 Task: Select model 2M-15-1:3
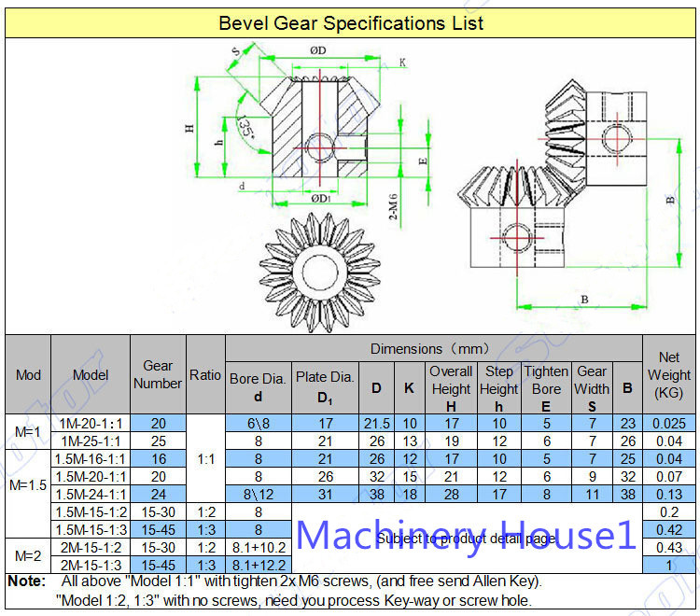91,565
